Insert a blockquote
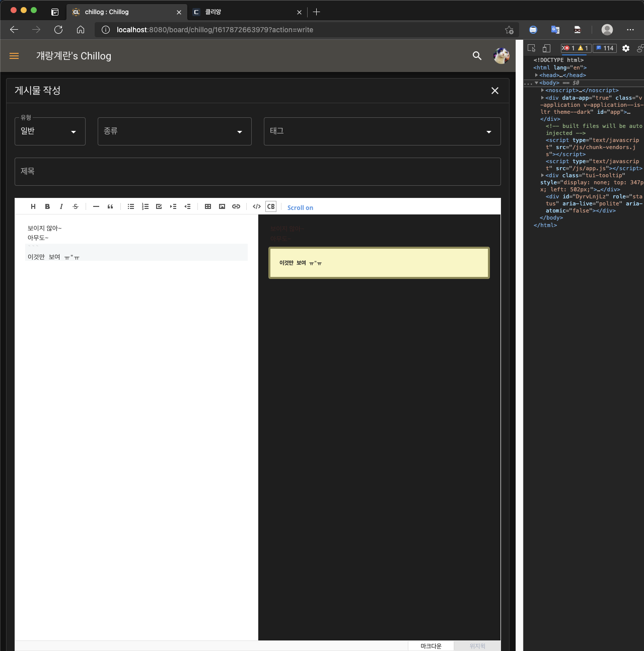Viewport: 644px width, 651px height. click(110, 206)
